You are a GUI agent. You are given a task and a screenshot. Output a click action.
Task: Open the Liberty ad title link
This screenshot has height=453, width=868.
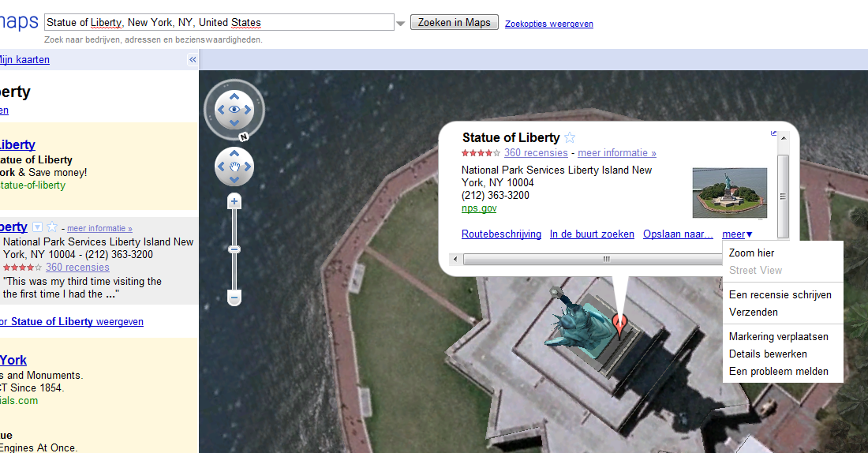click(17, 144)
